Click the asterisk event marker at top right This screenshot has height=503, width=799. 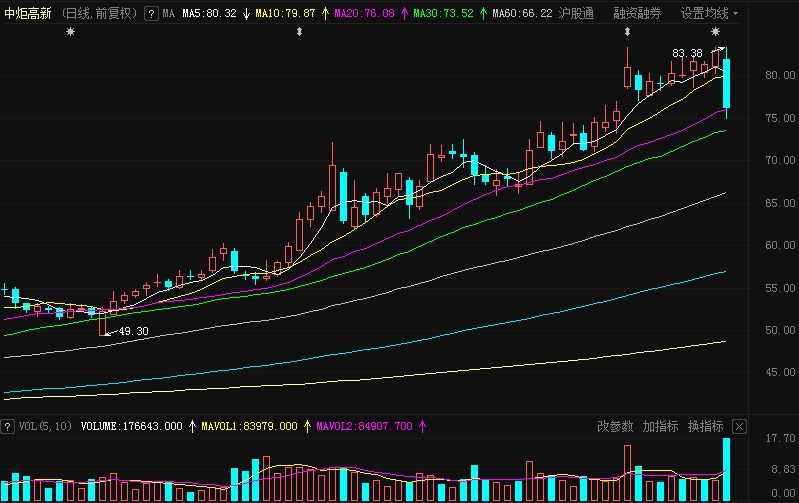click(x=715, y=33)
